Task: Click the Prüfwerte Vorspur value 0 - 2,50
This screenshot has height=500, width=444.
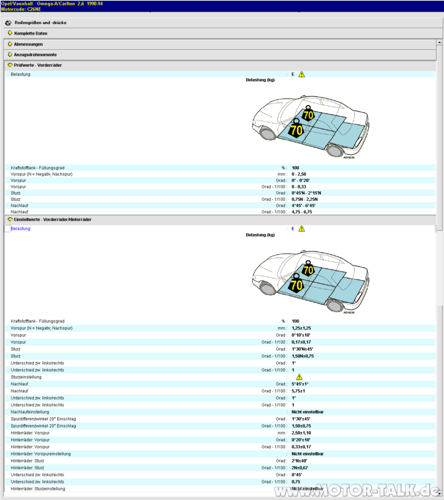Action: pyautogui.click(x=299, y=174)
